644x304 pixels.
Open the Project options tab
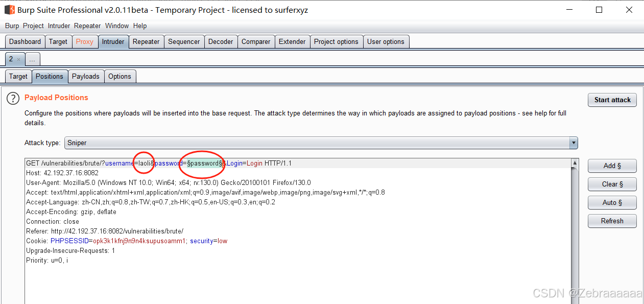(336, 42)
